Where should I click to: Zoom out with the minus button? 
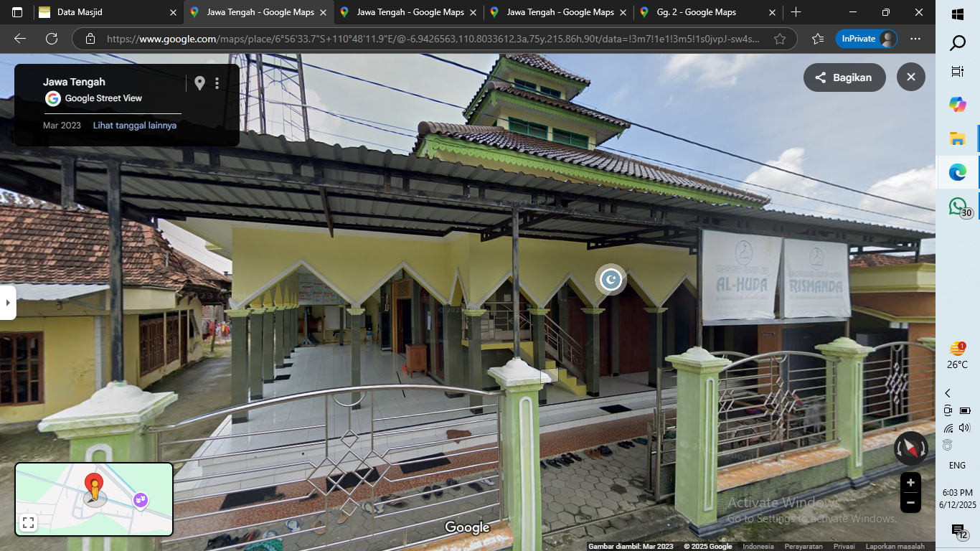pyautogui.click(x=910, y=502)
